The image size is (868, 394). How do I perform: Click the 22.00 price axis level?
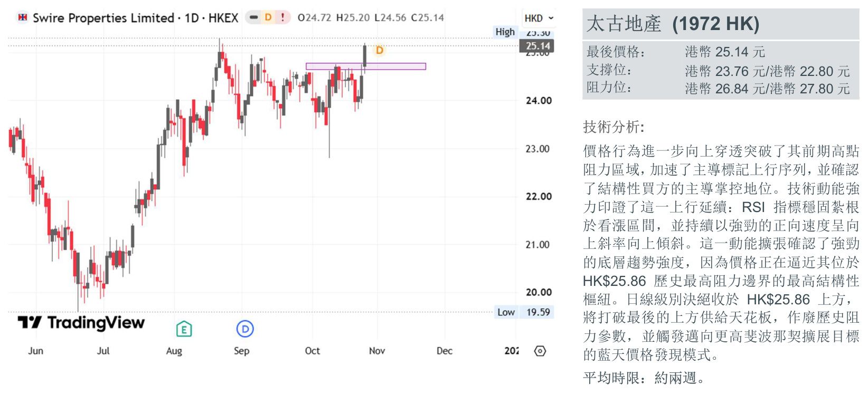(x=539, y=196)
